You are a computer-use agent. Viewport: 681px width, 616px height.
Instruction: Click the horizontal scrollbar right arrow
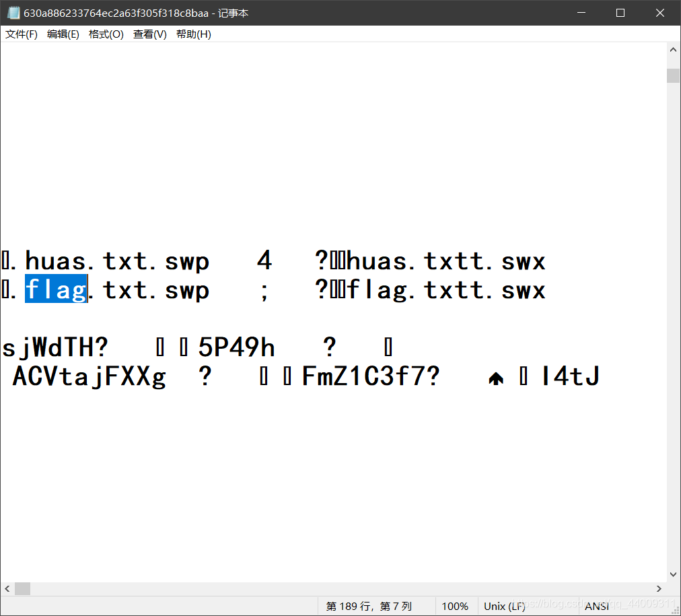[x=659, y=588]
